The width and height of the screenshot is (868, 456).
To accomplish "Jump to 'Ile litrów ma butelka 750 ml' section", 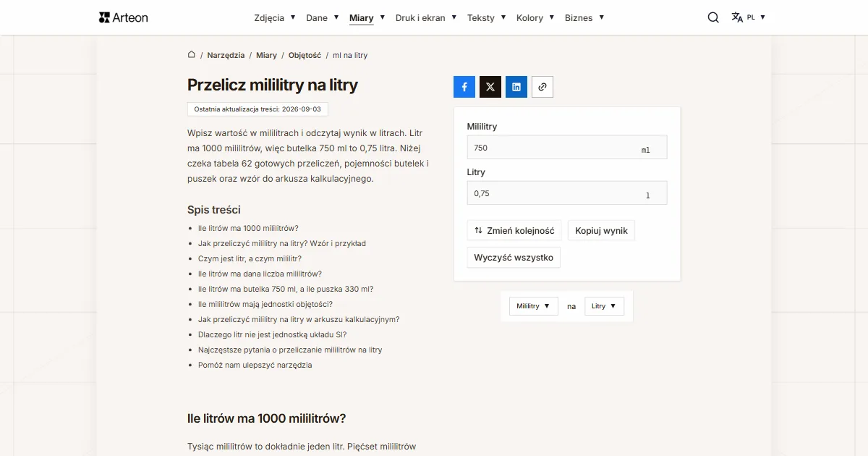I will 286,289.
